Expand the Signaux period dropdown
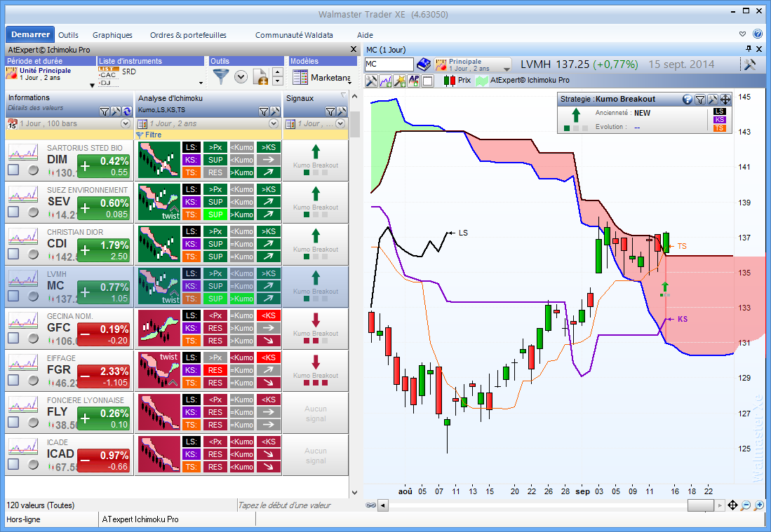This screenshot has height=532, width=771. tap(340, 123)
